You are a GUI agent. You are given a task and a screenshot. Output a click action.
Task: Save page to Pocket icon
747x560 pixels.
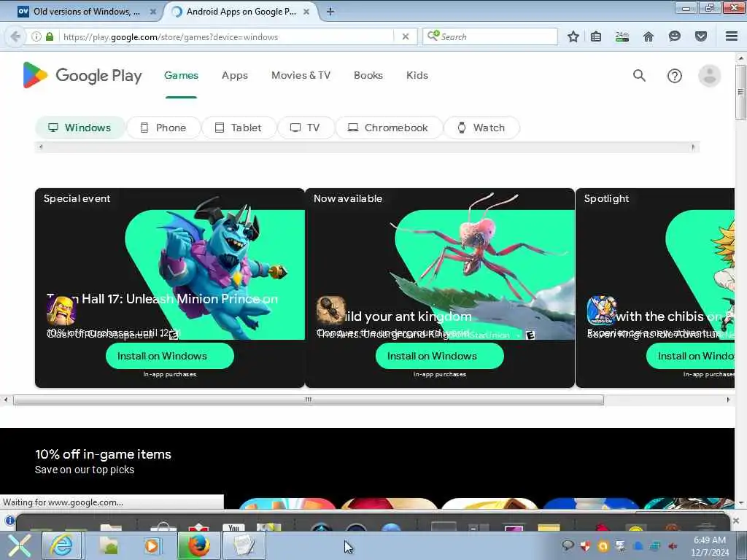(701, 36)
